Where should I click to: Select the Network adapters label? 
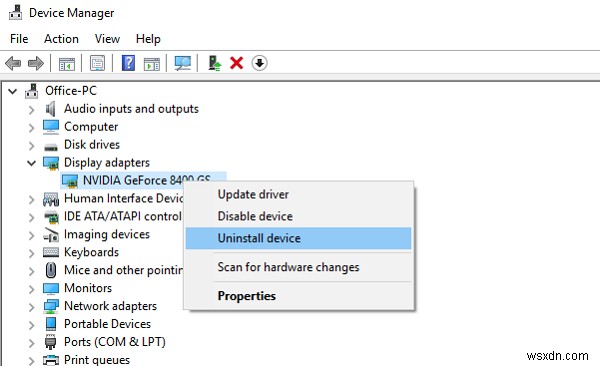click(x=110, y=306)
